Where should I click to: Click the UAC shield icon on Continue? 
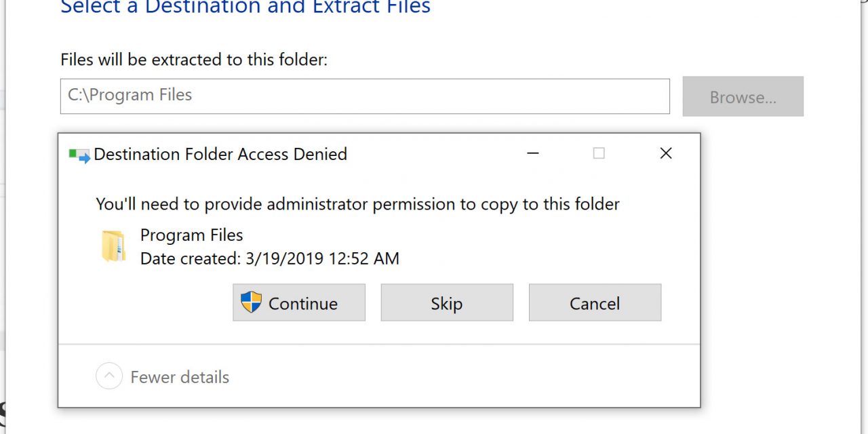coord(251,302)
